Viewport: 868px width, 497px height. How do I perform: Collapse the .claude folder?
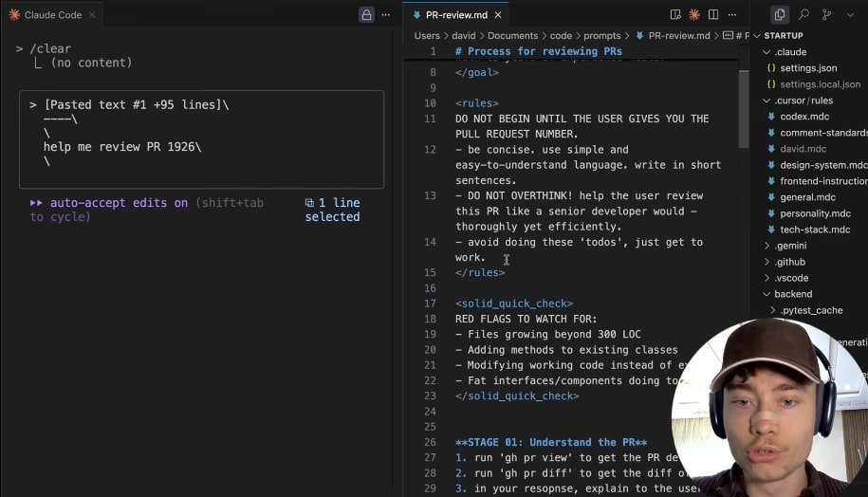791,52
